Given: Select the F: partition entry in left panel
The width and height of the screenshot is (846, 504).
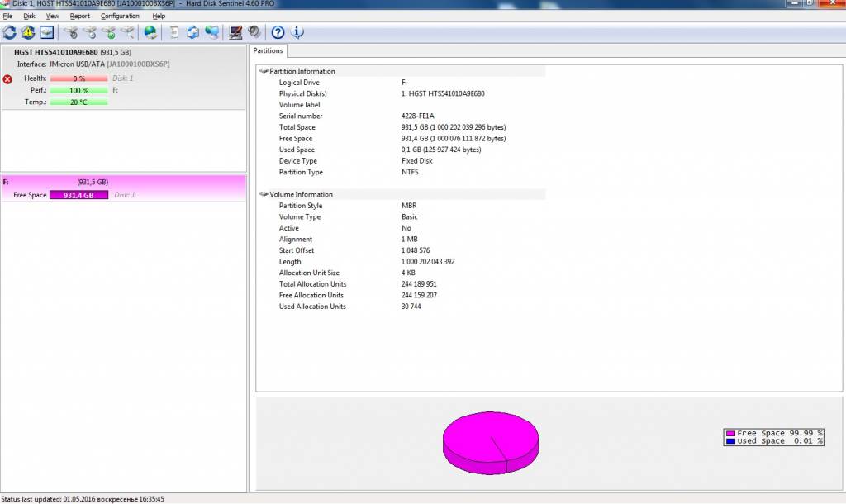Looking at the screenshot, I should coord(123,188).
